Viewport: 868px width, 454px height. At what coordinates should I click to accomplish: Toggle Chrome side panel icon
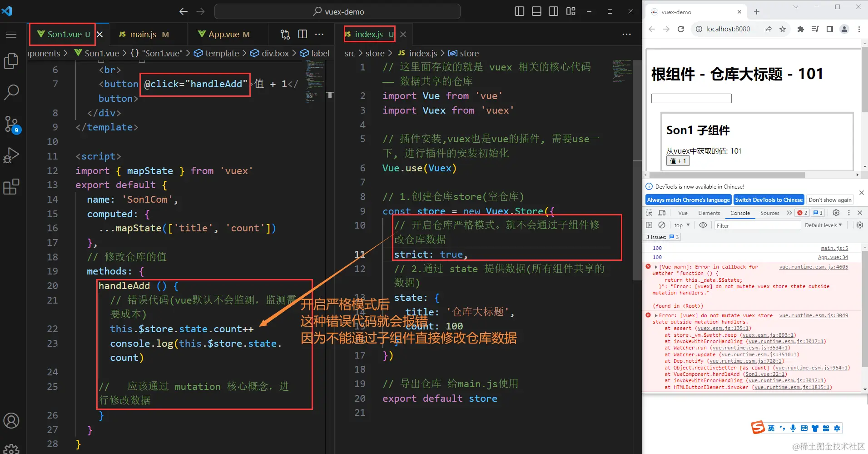(829, 29)
